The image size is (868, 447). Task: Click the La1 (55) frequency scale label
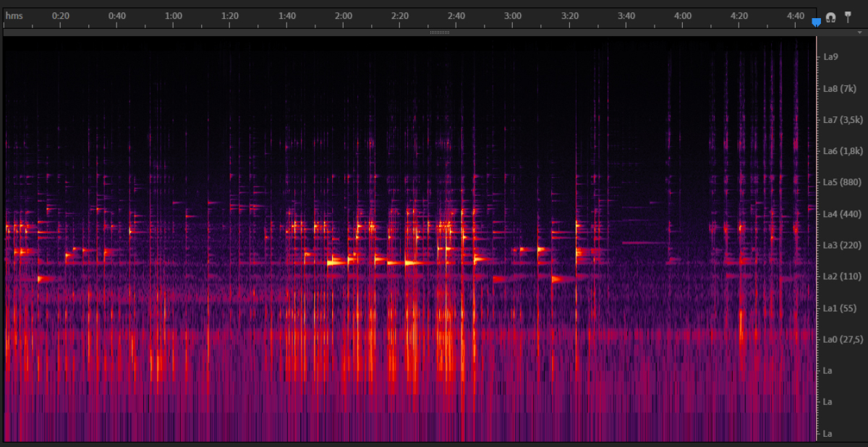pos(838,308)
